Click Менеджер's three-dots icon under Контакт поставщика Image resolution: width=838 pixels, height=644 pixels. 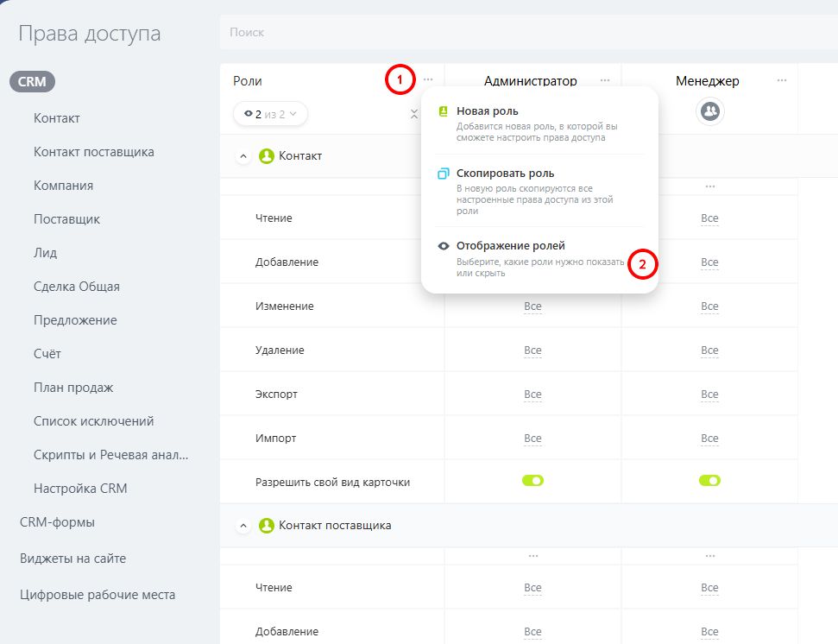coord(709,556)
